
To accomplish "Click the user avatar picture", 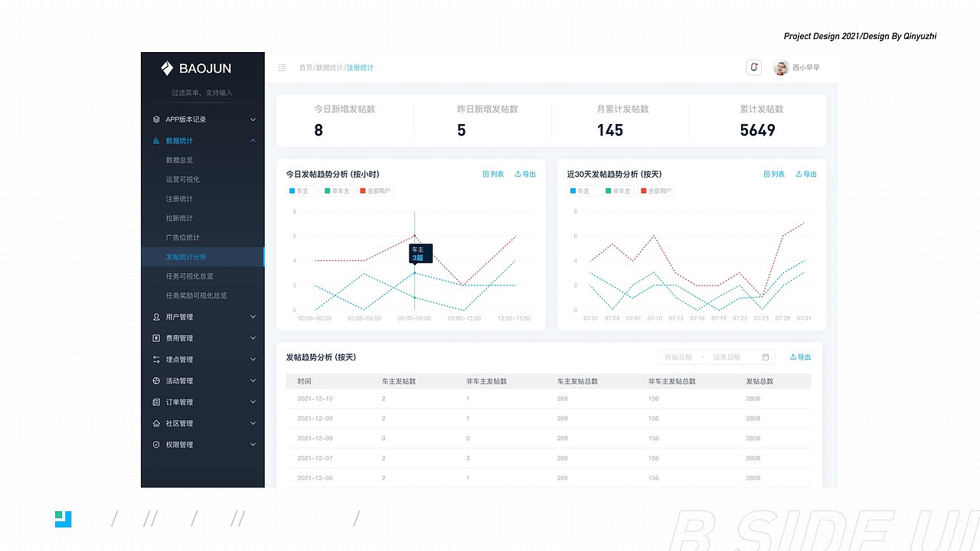I will click(x=781, y=68).
